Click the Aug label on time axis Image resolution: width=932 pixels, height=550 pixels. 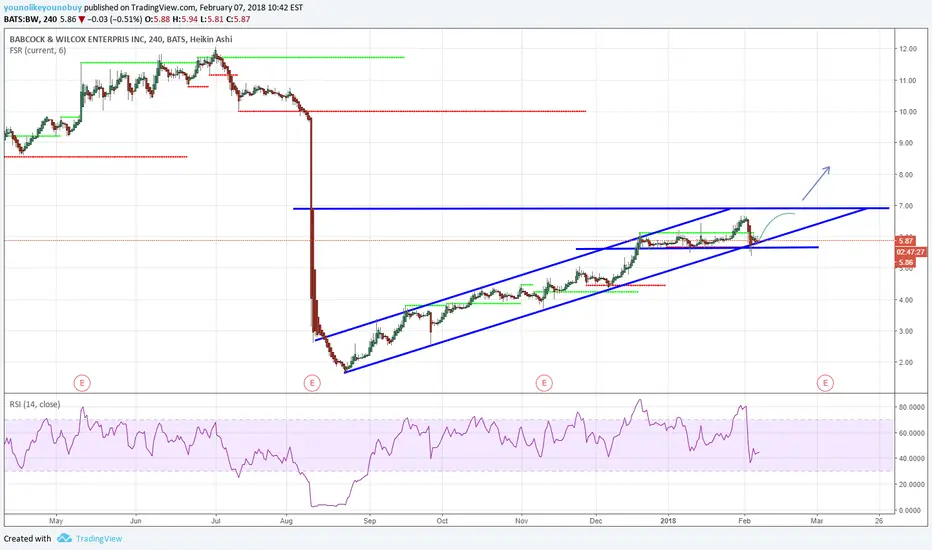tap(286, 521)
